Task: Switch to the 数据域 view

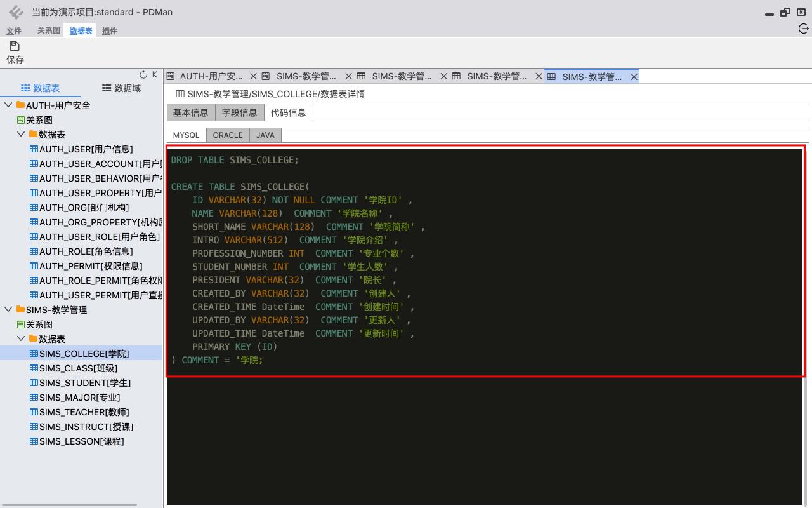Action: pyautogui.click(x=122, y=88)
